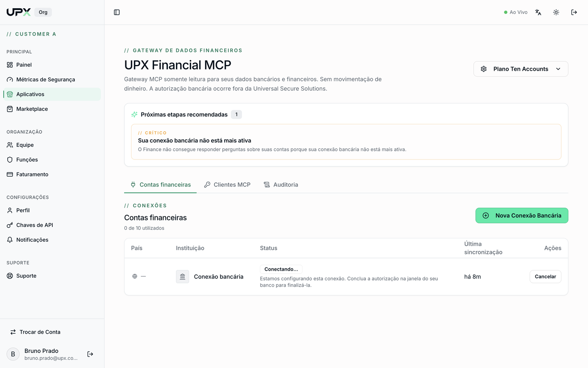Toggle the light/dark theme sun icon

(556, 12)
